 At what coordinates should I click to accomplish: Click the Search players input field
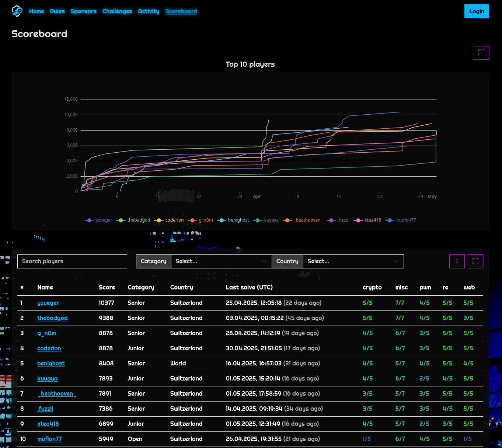pos(72,261)
